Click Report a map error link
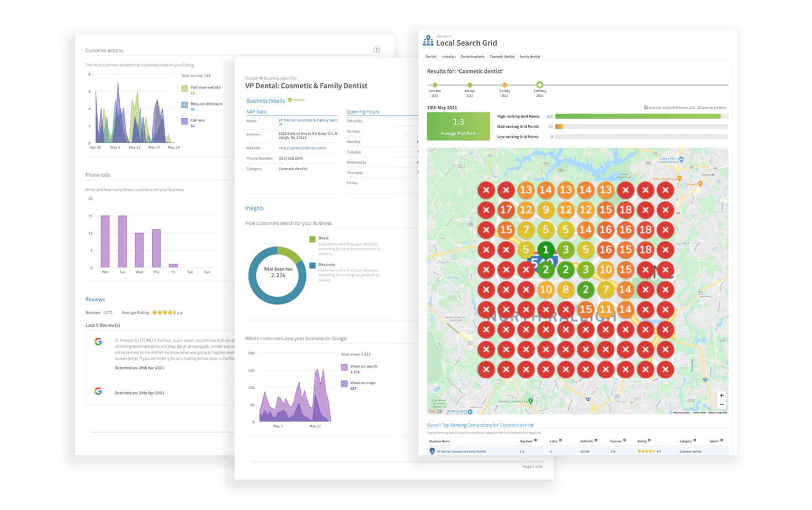 [718, 413]
